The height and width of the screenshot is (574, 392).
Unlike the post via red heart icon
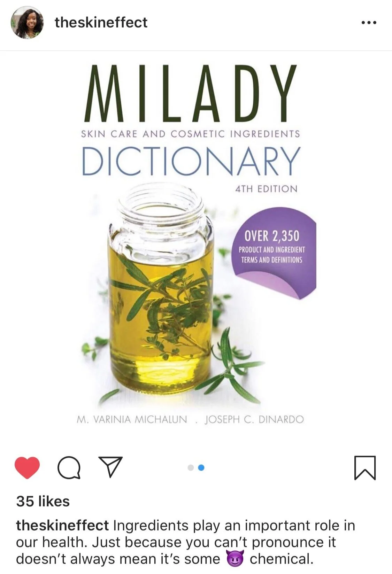27,468
